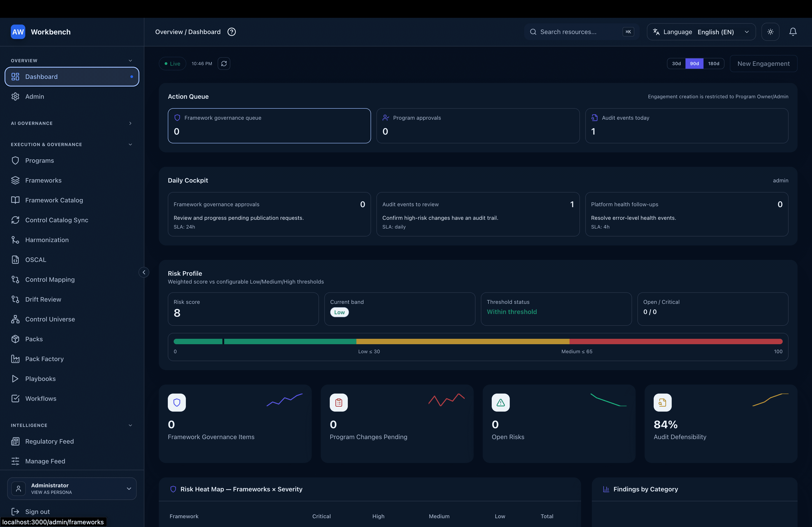Click the OSCAL file icon
The image size is (812, 527).
tap(15, 260)
